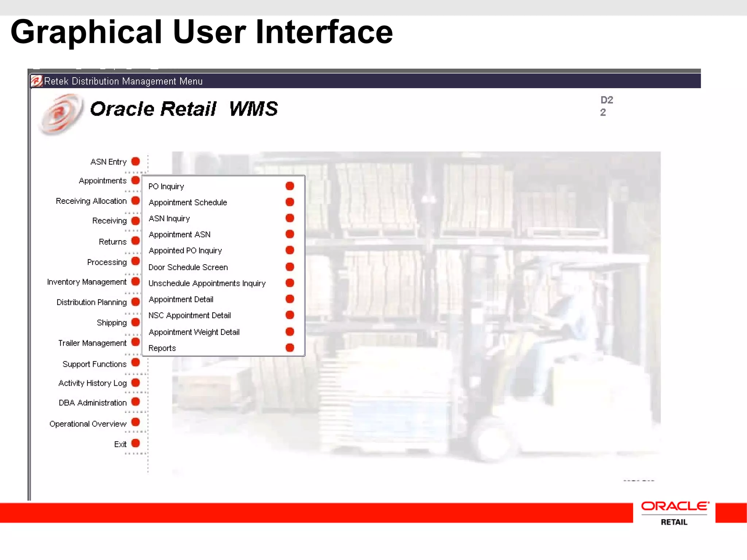Viewport: 747px width, 560px height.
Task: Click the red dot beside Returns
Action: [136, 241]
